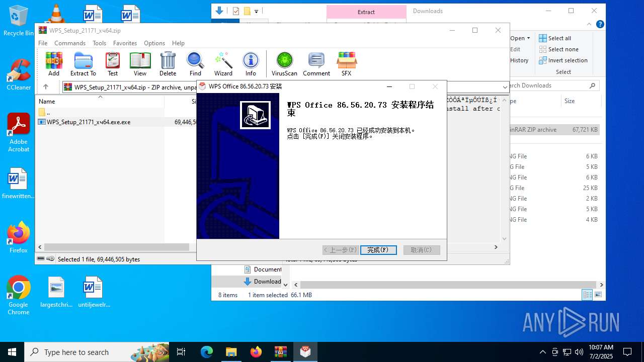The width and height of the screenshot is (644, 362).
Task: Switch to WinRAR in the taskbar
Action: click(x=280, y=352)
